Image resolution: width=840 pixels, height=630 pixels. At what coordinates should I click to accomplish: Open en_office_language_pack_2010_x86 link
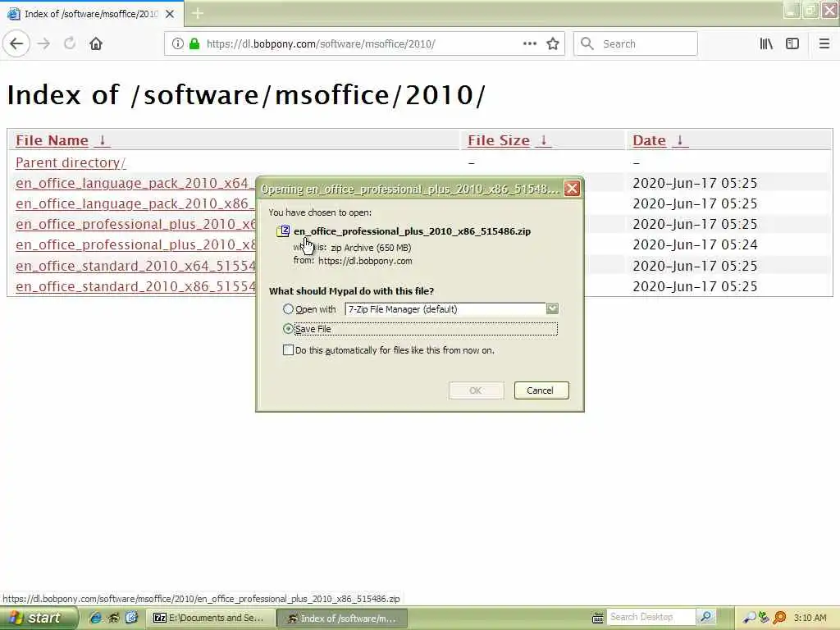[x=135, y=203]
